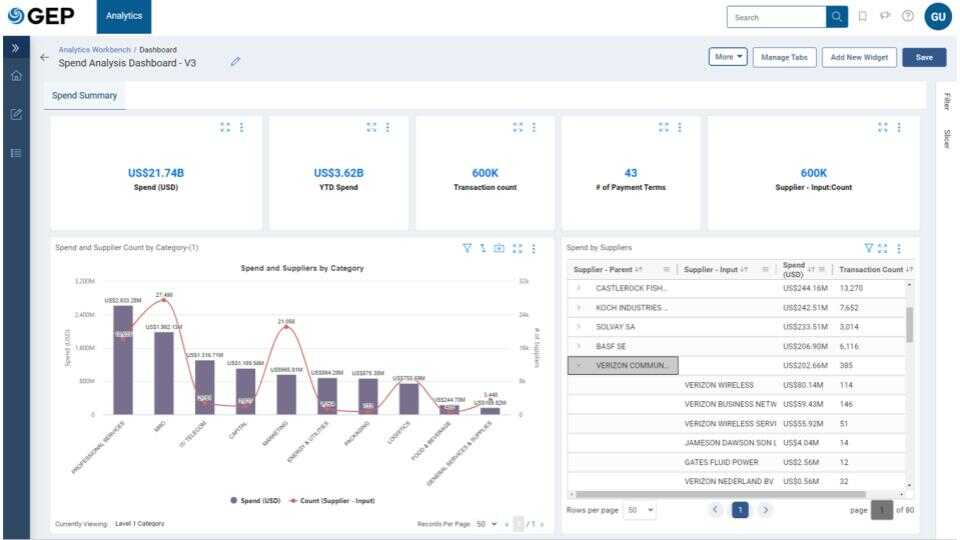
Task: Open Rows per page dropdown
Action: point(640,510)
